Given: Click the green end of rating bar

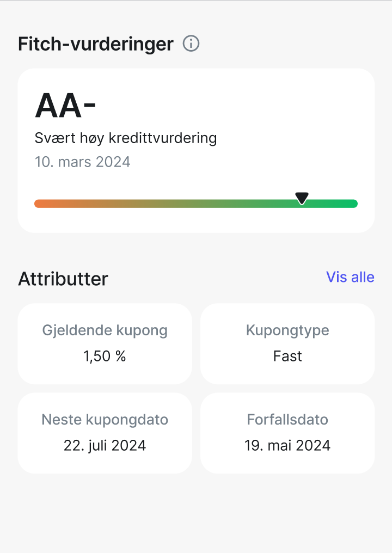Looking at the screenshot, I should pos(351,204).
